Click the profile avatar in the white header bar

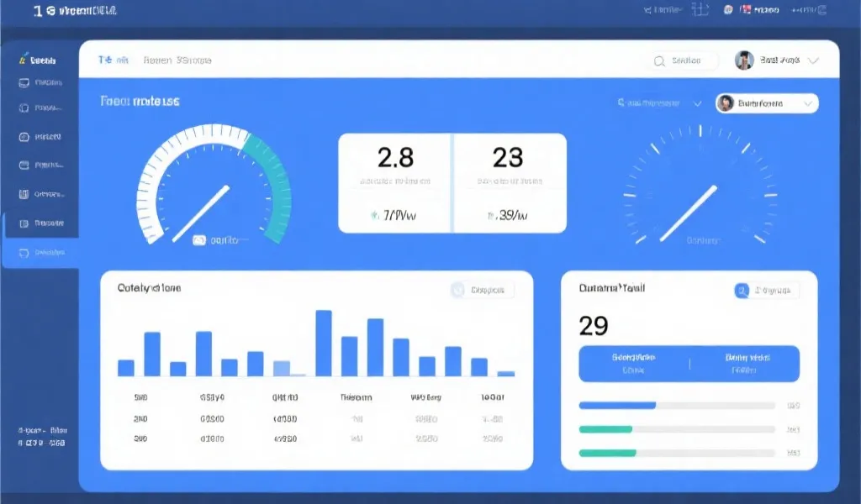pos(743,60)
